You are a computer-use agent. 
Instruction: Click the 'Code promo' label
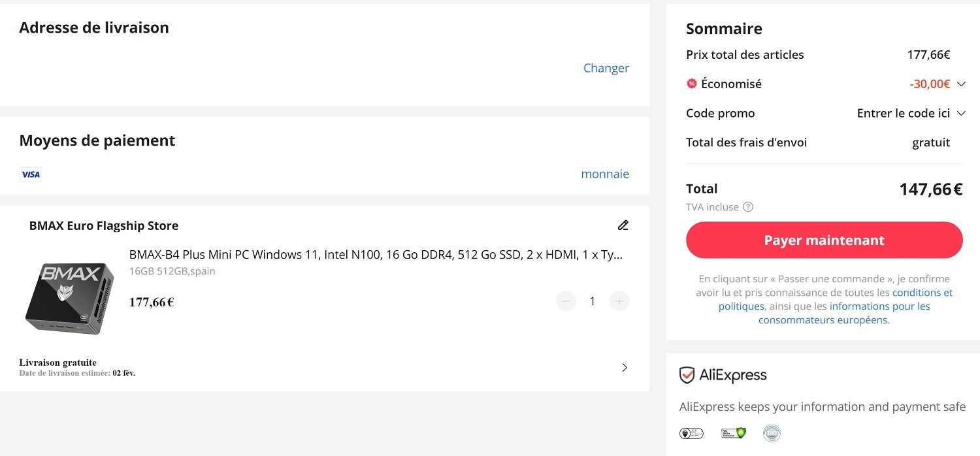[721, 113]
